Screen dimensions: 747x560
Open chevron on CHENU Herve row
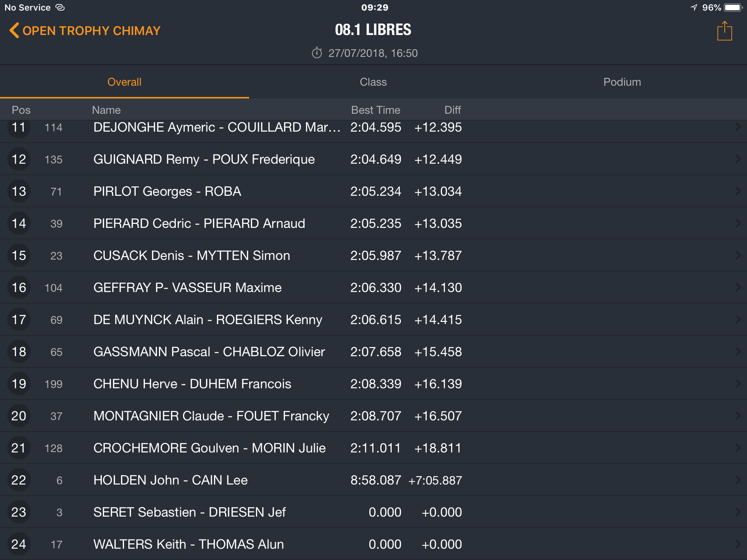[738, 384]
